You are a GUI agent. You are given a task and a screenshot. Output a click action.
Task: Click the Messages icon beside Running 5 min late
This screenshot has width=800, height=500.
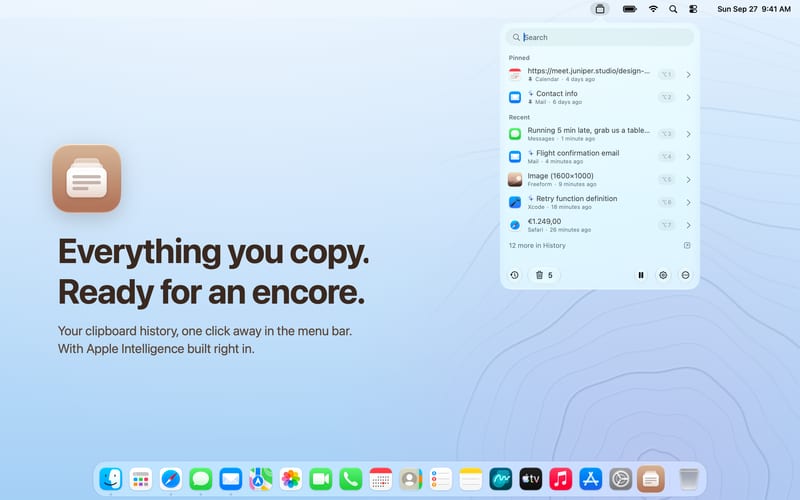(515, 134)
